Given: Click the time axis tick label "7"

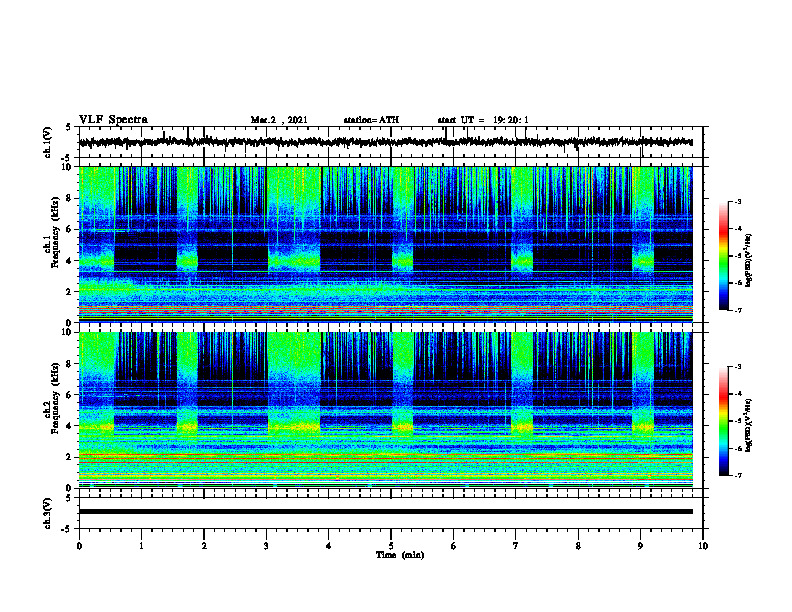Looking at the screenshot, I should click(516, 546).
